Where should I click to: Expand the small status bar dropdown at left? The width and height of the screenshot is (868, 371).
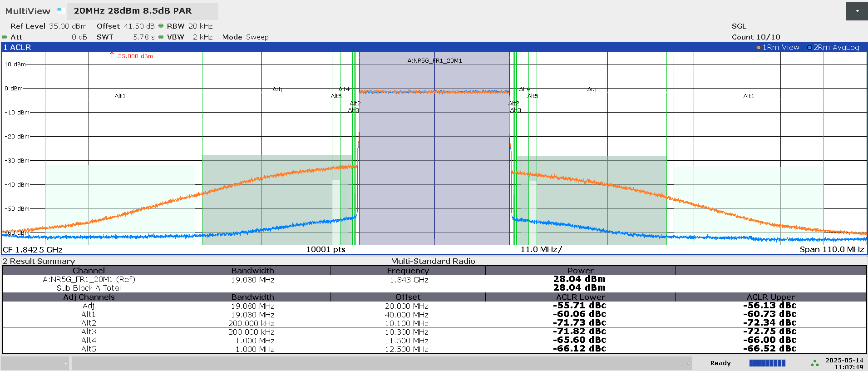pos(65,363)
